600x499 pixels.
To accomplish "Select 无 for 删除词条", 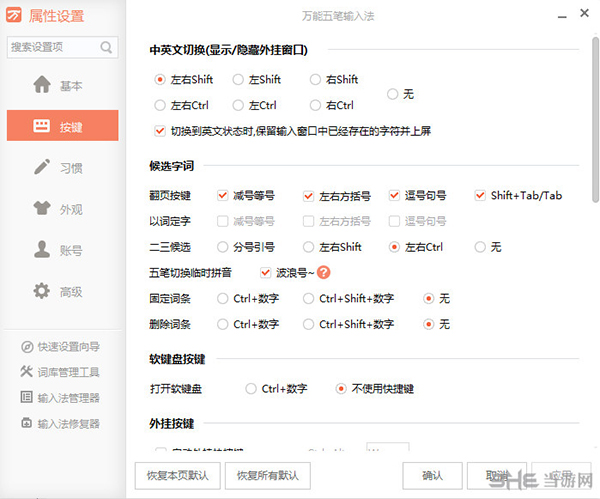I will point(429,325).
